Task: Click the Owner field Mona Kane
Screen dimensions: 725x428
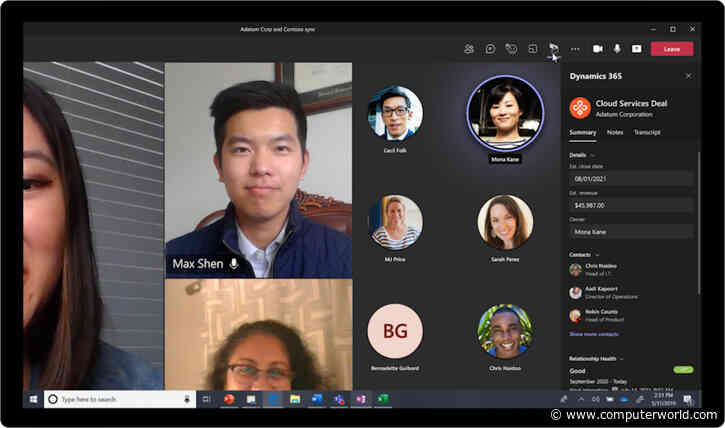Action: pyautogui.click(x=631, y=232)
